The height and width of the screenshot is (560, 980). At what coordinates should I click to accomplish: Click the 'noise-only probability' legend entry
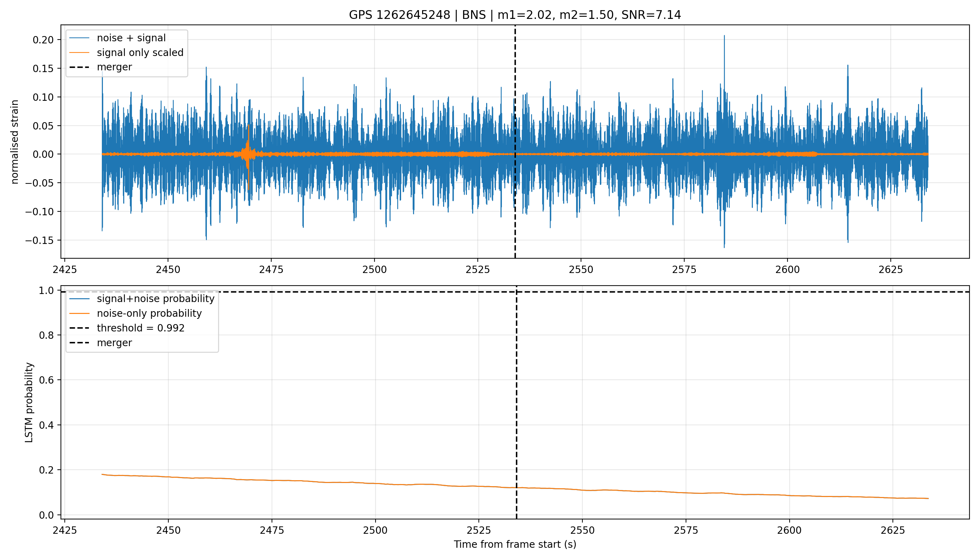(149, 314)
